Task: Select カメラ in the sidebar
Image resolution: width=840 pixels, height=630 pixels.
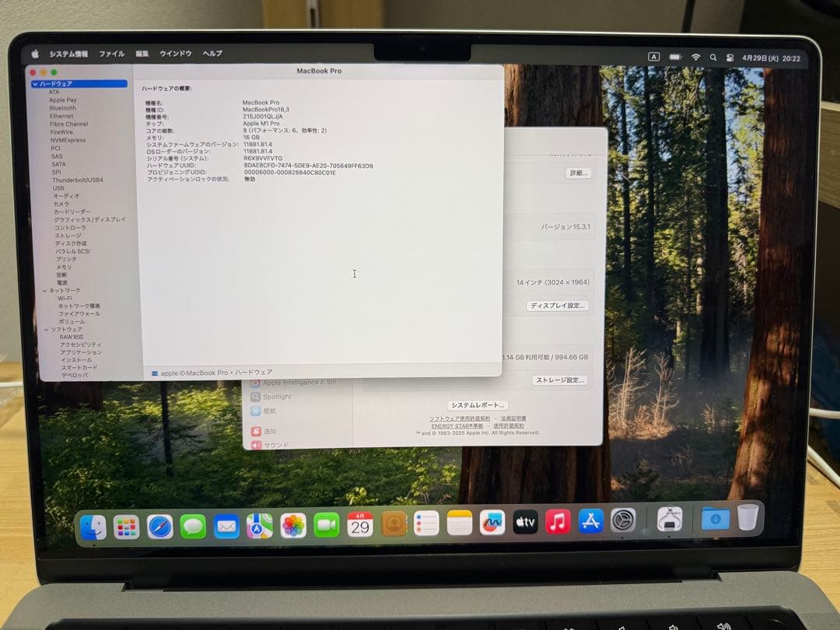Action: 61,204
